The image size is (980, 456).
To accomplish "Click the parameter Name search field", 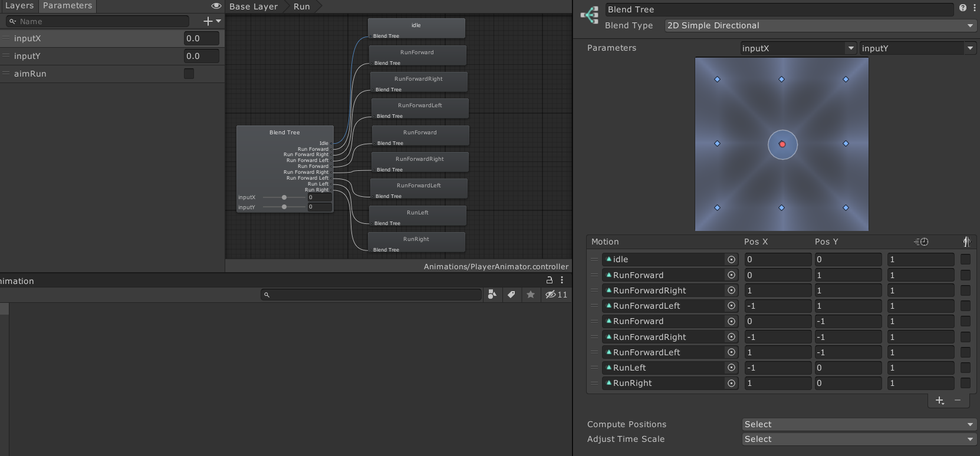I will tap(97, 21).
